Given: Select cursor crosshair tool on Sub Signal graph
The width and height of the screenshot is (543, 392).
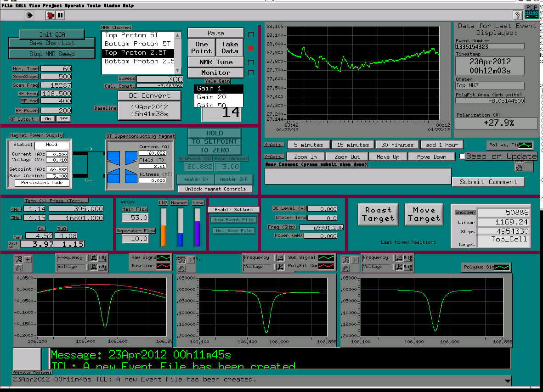Looking at the screenshot, I should coord(191,259).
